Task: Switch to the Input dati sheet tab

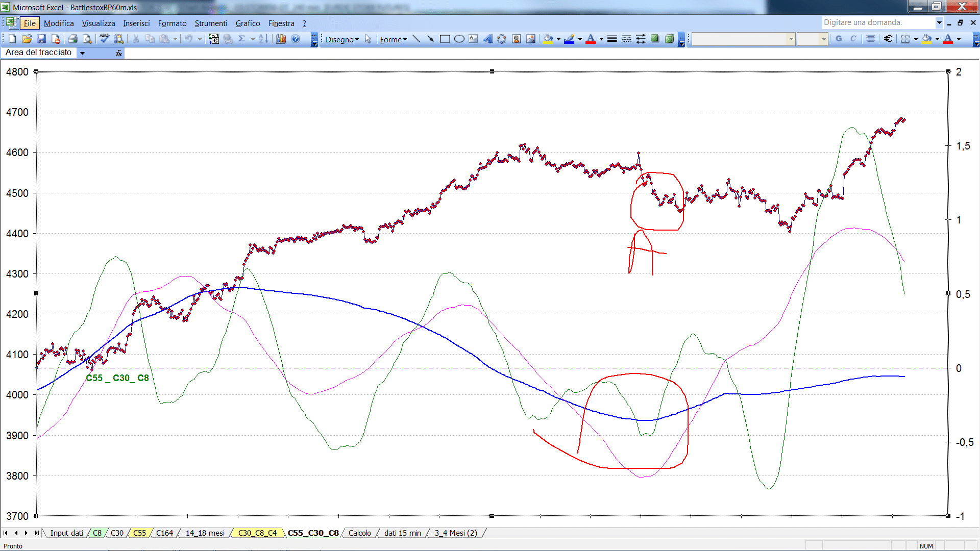Action: [66, 533]
